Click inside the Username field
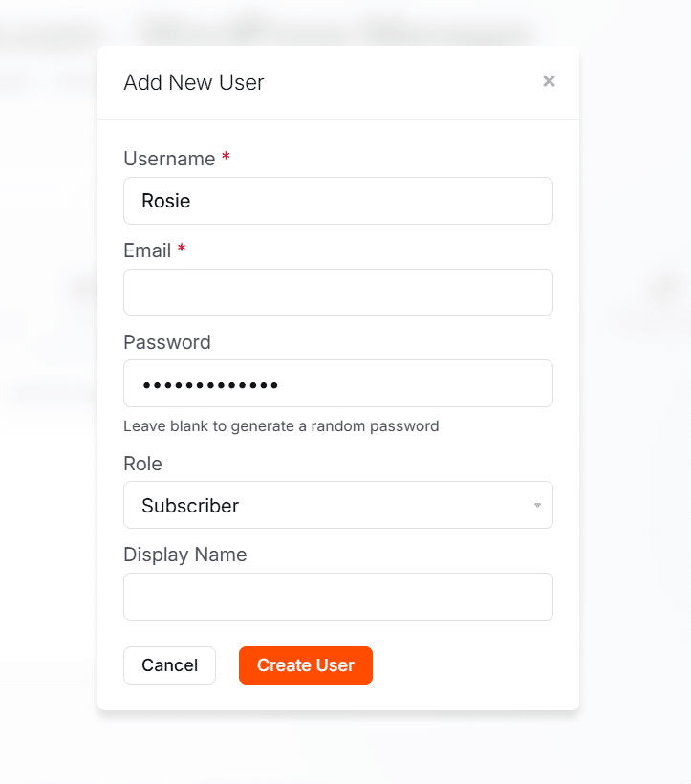691x784 pixels. coord(337,201)
